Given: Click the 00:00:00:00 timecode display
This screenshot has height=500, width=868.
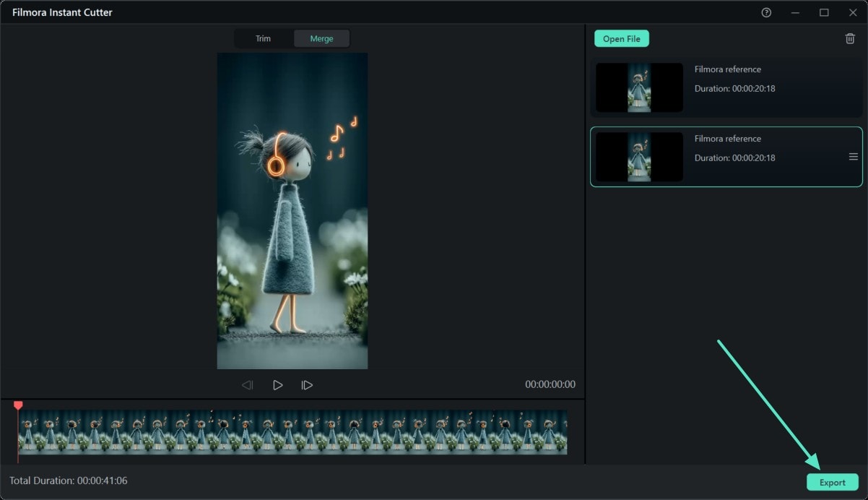Looking at the screenshot, I should (x=550, y=385).
